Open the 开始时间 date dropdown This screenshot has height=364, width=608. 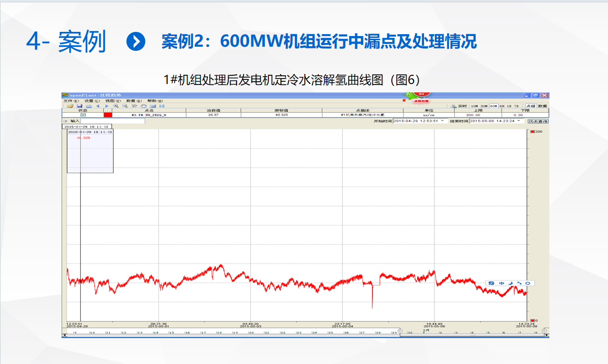442,121
